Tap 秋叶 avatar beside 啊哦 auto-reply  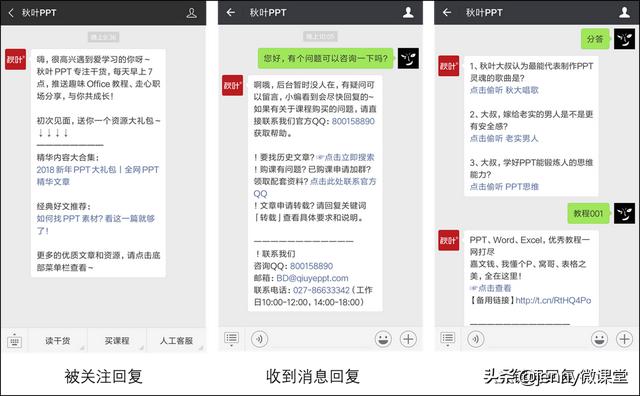[232, 85]
